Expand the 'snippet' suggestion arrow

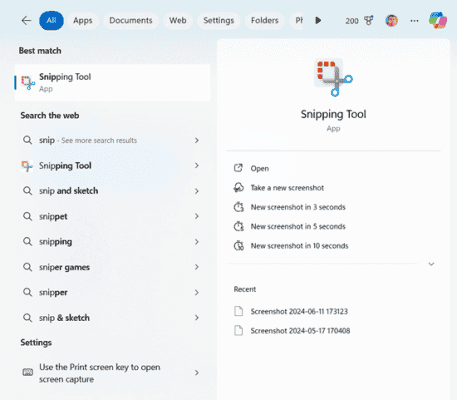197,216
